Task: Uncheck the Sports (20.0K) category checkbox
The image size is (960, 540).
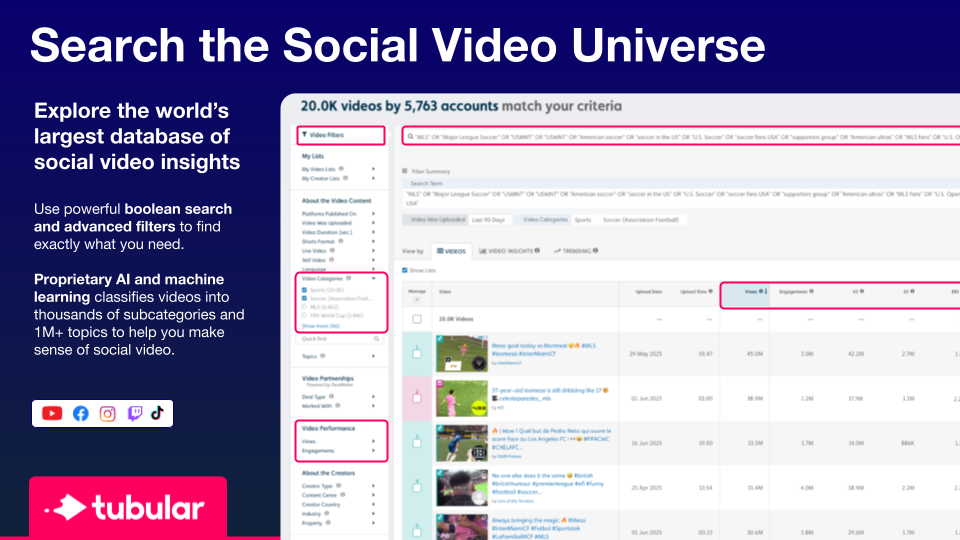Action: [304, 290]
